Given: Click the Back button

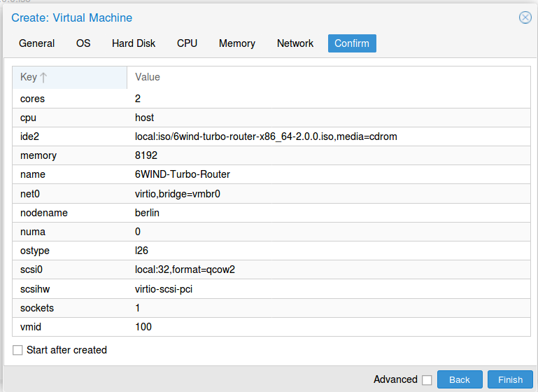Looking at the screenshot, I should pos(460,379).
